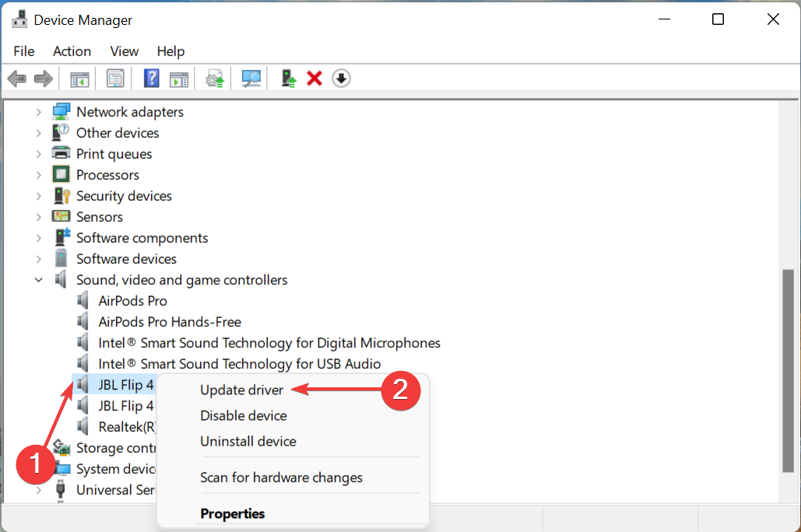
Task: Open Help via blue question mark icon
Action: tap(152, 79)
